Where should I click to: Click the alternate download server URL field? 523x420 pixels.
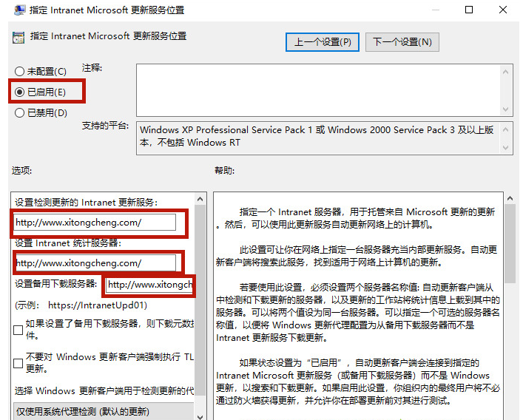pos(149,285)
